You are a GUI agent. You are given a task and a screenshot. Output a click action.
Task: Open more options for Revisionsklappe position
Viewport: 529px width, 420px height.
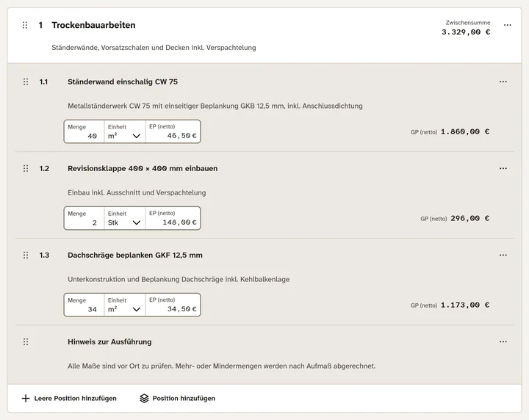pyautogui.click(x=503, y=168)
